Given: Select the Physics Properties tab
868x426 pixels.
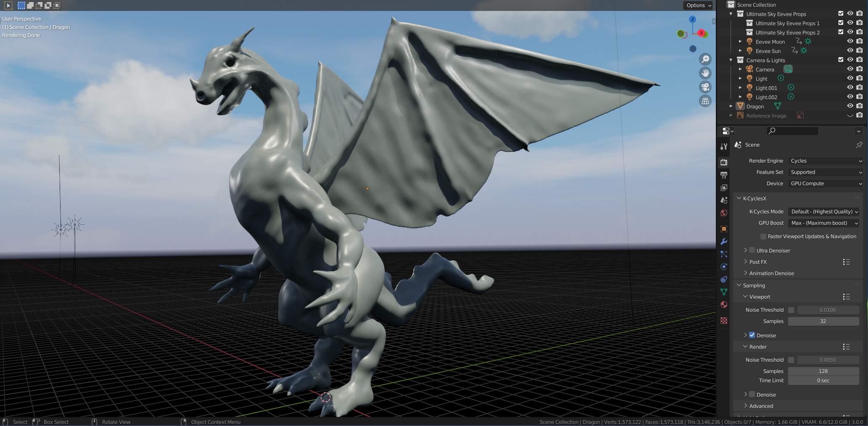Looking at the screenshot, I should point(724,266).
